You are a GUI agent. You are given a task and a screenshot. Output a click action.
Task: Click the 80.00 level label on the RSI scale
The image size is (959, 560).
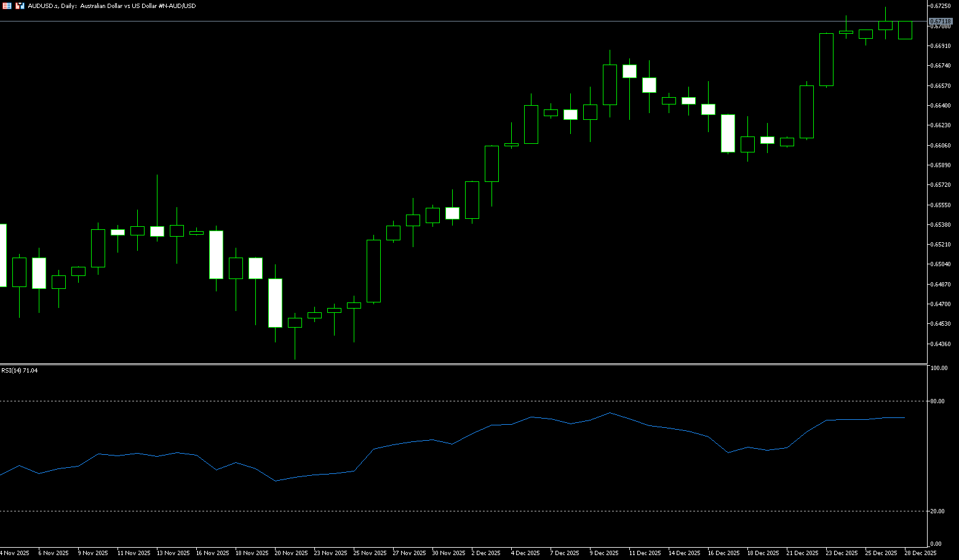tap(937, 401)
